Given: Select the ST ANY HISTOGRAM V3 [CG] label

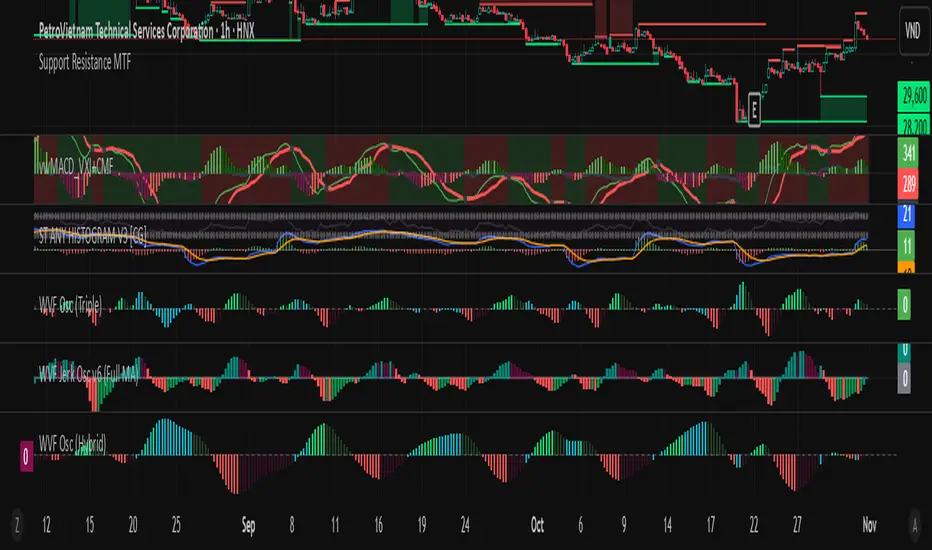Looking at the screenshot, I should point(92,237).
